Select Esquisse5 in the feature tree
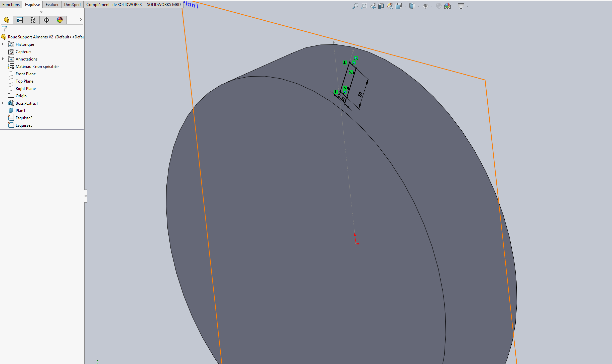Image resolution: width=612 pixels, height=364 pixels. [x=24, y=125]
